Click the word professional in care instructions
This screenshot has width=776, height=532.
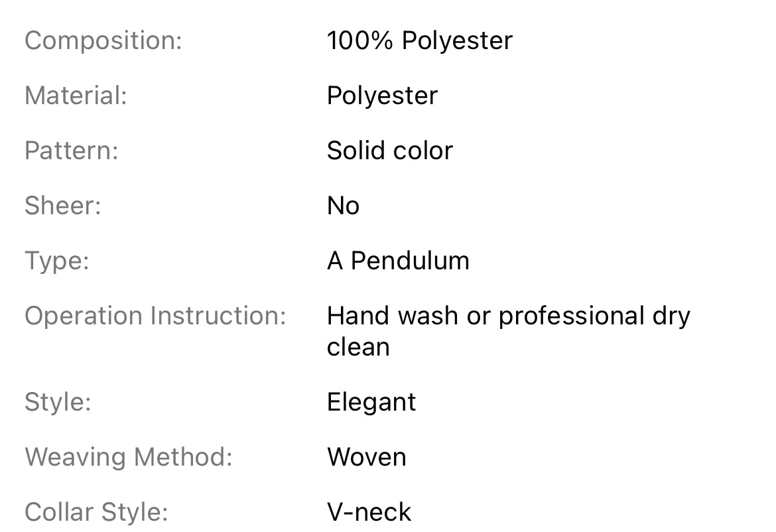[566, 316]
